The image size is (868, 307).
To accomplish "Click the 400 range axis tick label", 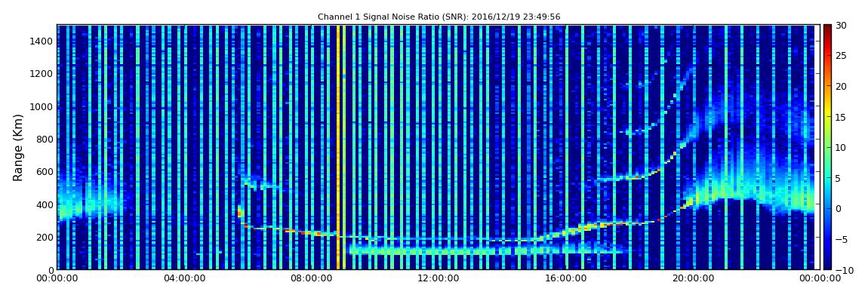I will [x=45, y=204].
